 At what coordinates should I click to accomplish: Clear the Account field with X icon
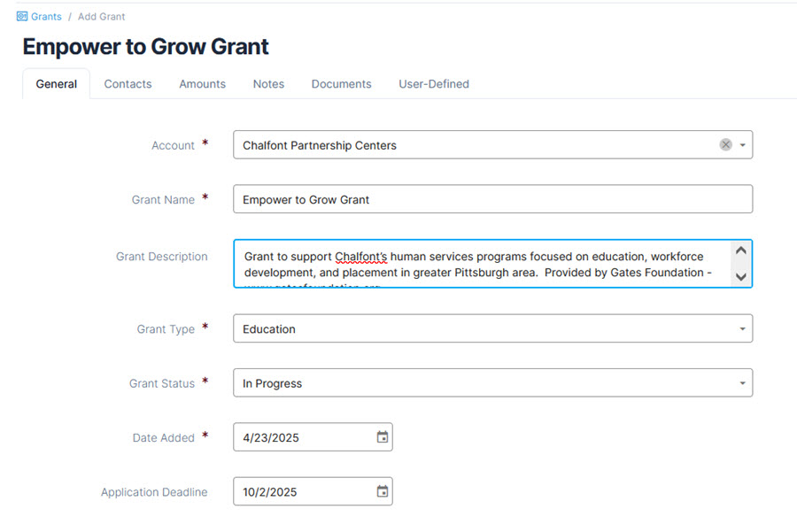[726, 145]
